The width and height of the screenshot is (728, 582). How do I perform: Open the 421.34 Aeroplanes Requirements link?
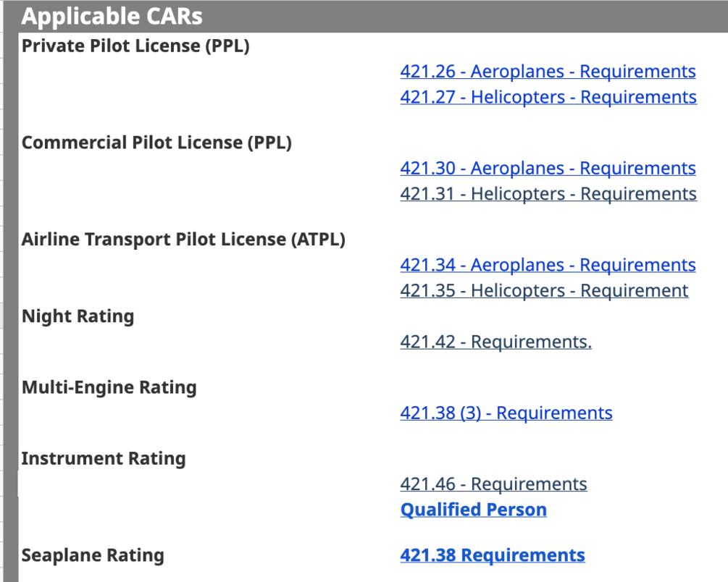click(x=548, y=265)
